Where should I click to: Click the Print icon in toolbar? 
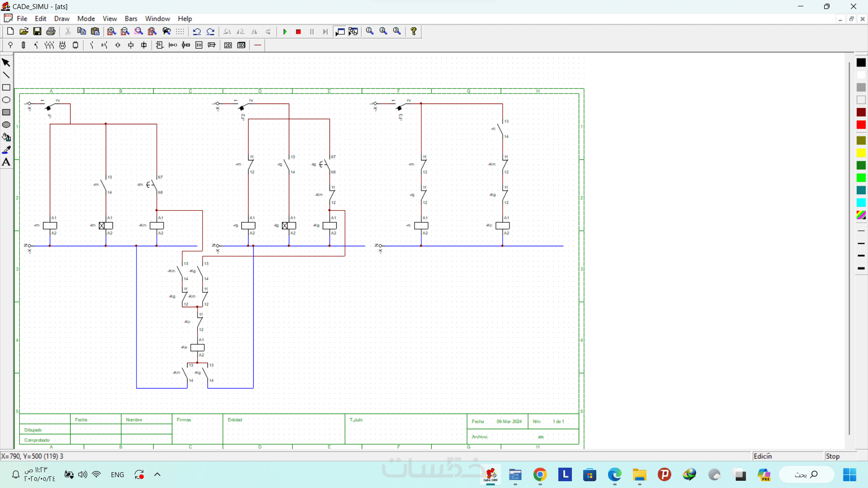coord(51,31)
